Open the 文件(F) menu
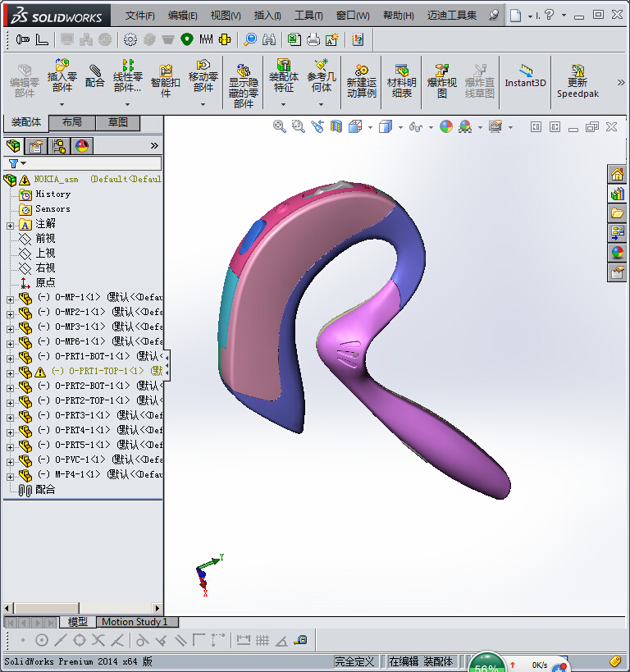Viewport: 630px width, 672px height. 139,16
